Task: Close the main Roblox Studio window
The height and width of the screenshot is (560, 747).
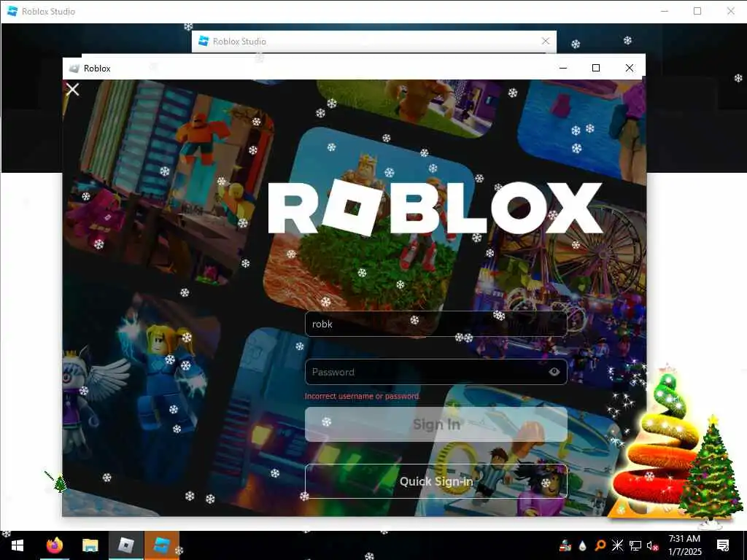Action: click(730, 11)
